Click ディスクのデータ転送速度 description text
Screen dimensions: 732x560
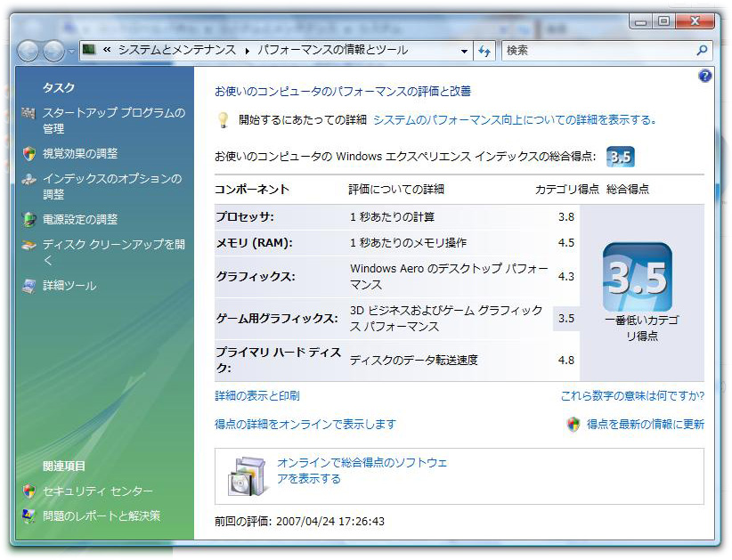click(x=414, y=361)
